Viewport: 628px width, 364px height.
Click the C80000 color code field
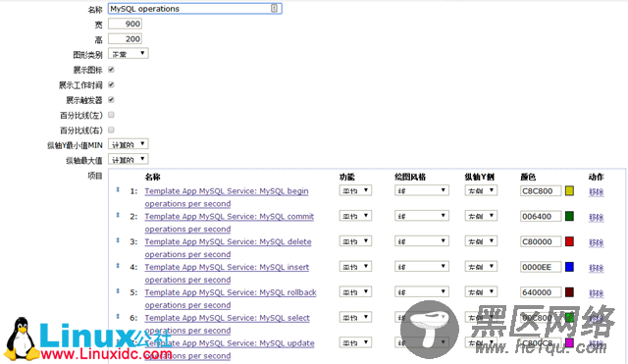point(540,241)
